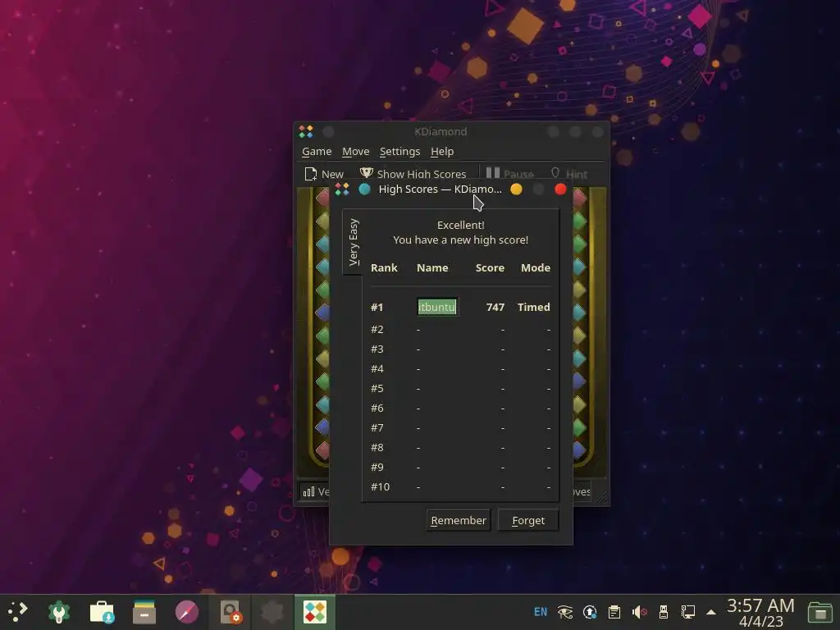The width and height of the screenshot is (840, 630).
Task: Click the muted volume tray icon
Action: coord(639,612)
